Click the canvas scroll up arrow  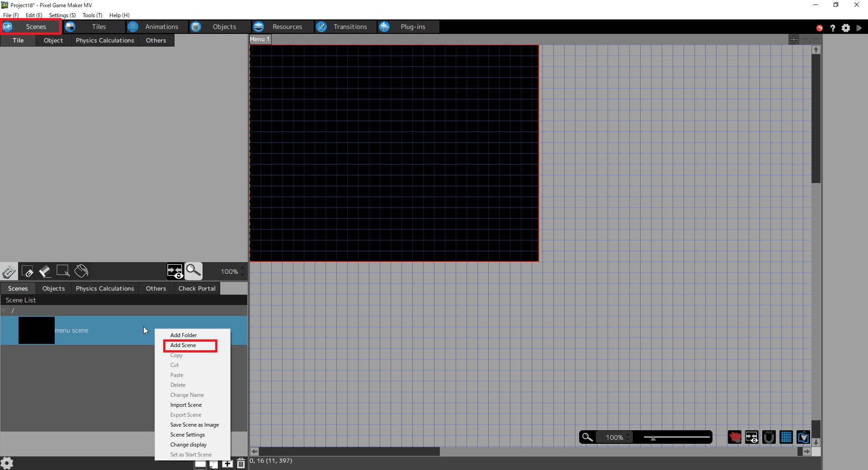(x=816, y=50)
